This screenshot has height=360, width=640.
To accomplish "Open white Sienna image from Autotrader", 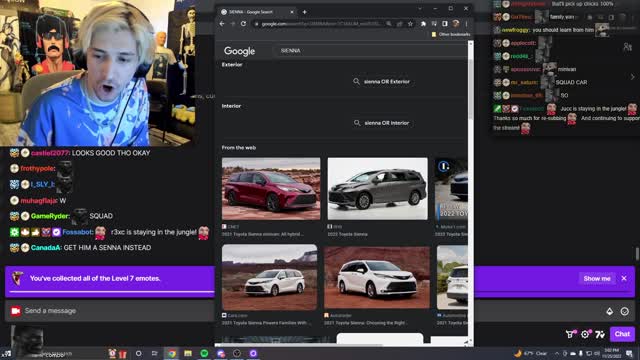I will coord(377,277).
